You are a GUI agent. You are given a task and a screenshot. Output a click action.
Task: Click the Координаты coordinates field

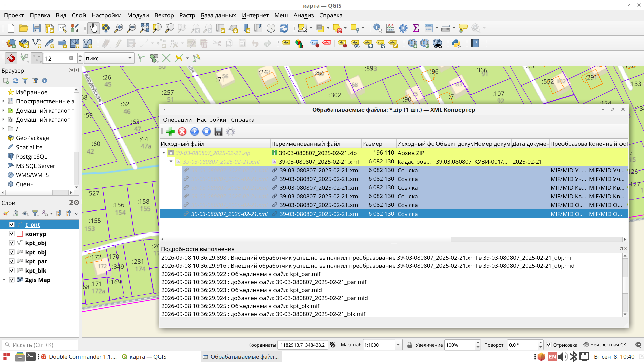click(303, 345)
